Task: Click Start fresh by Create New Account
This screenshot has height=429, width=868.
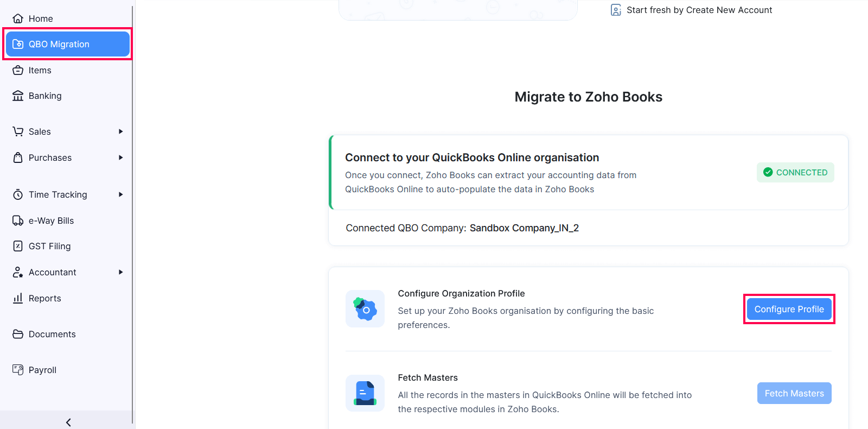Action: click(699, 10)
